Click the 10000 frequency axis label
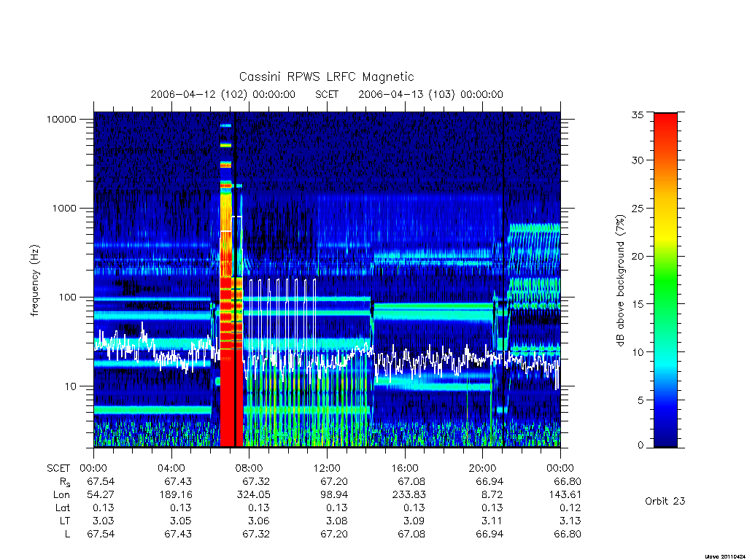 [61, 119]
